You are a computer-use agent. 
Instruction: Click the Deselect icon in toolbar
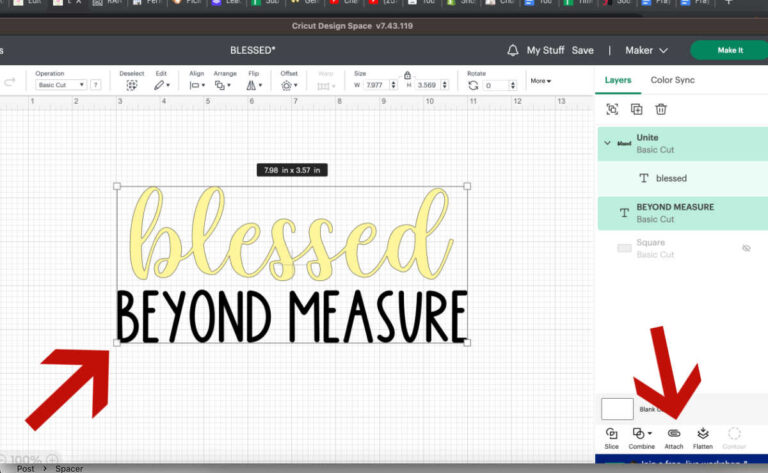tap(131, 85)
